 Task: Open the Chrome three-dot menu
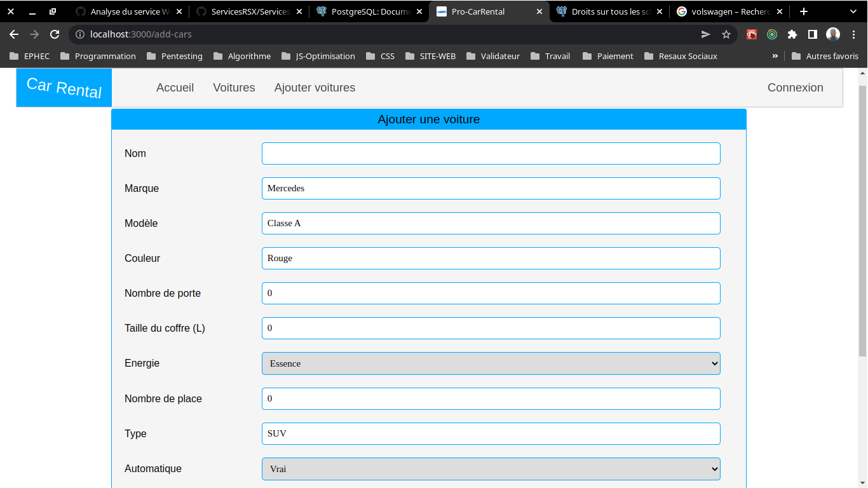pyautogui.click(x=853, y=34)
